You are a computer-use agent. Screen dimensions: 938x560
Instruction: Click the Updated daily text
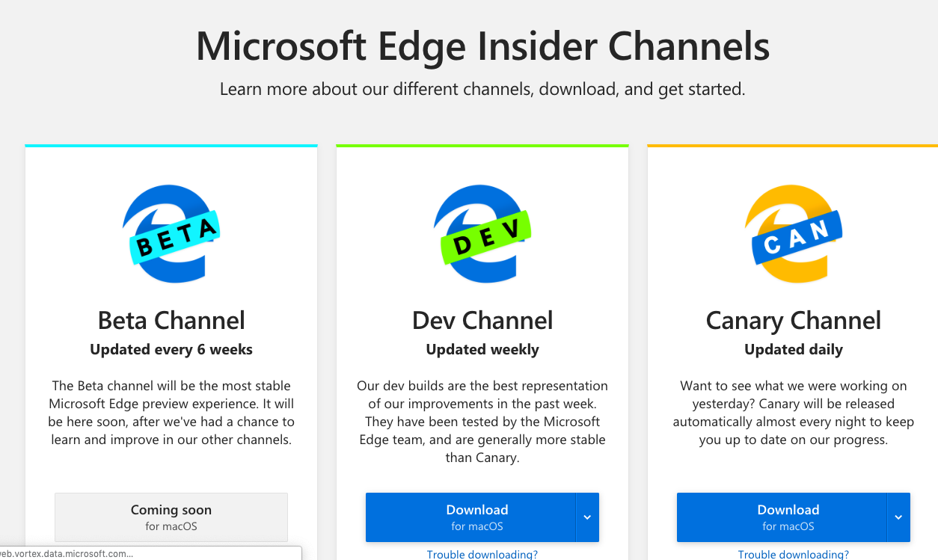(x=794, y=349)
